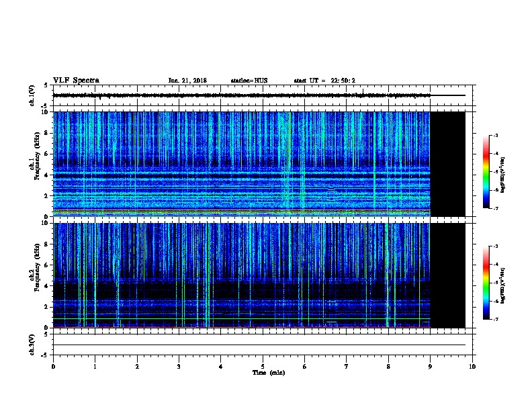
Task: Select the date text "Jan. 21, 2018"
Action: tap(187, 81)
